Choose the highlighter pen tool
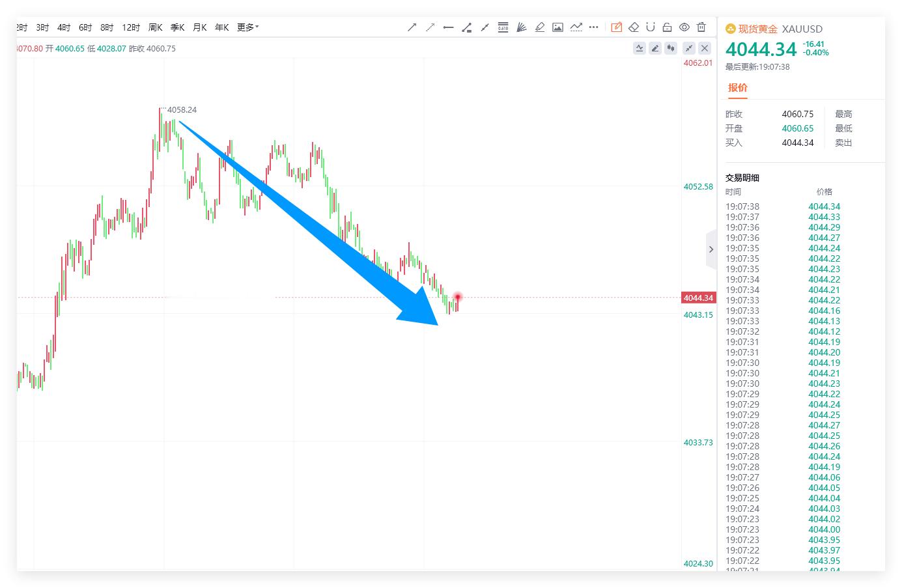This screenshot has width=902, height=588. coord(540,27)
